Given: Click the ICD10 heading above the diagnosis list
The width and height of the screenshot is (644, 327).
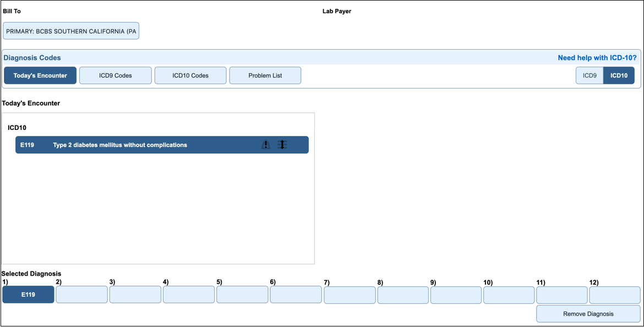Looking at the screenshot, I should 17,128.
